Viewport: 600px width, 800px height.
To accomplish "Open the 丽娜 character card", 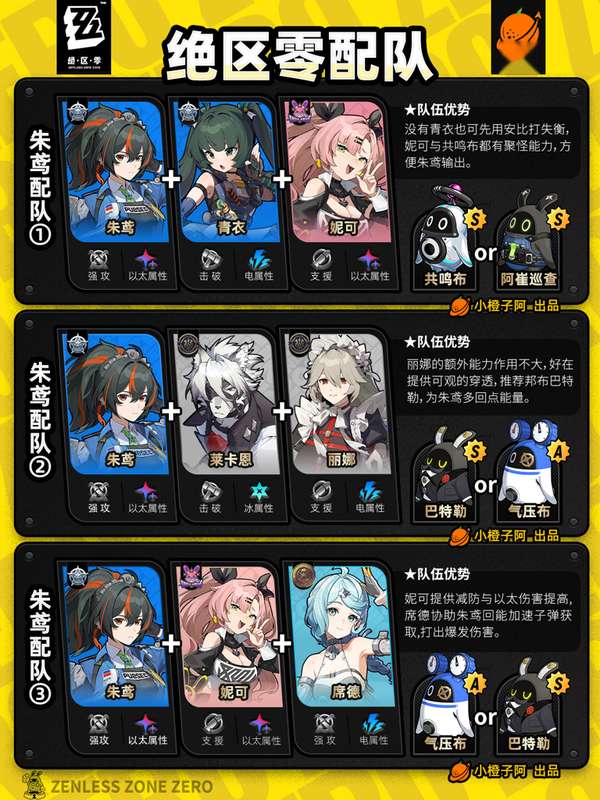I will point(338,403).
